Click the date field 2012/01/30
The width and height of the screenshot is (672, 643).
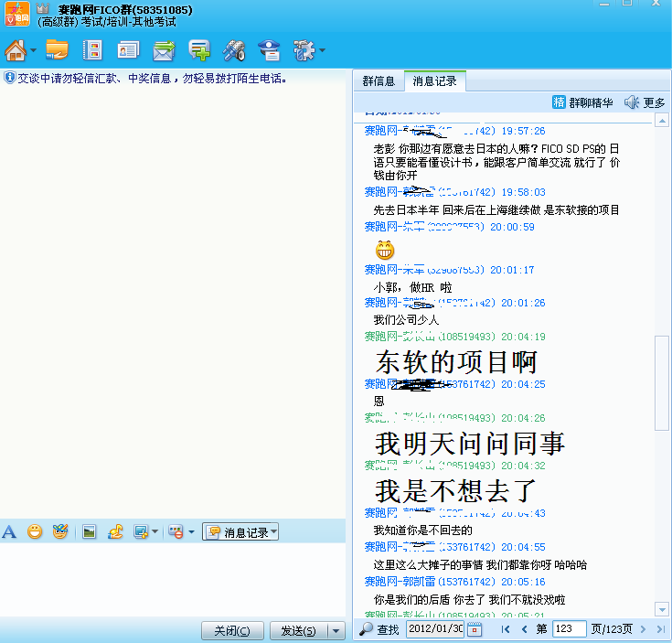(x=435, y=629)
